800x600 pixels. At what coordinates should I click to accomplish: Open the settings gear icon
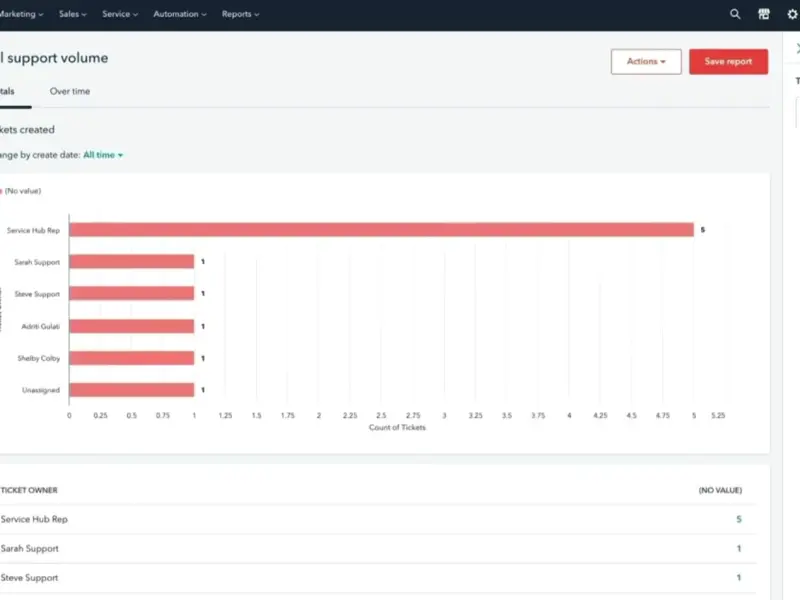(x=793, y=15)
